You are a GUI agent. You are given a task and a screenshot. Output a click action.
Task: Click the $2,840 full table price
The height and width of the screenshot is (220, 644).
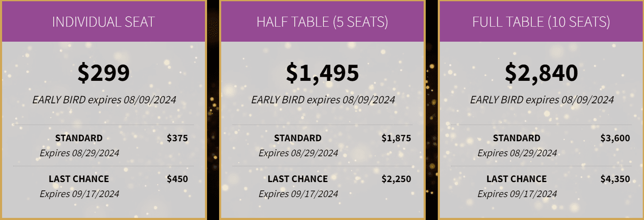coord(541,72)
